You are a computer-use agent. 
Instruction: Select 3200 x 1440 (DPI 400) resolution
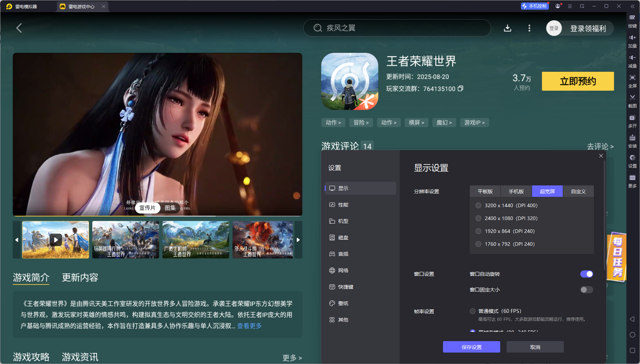pyautogui.click(x=478, y=205)
